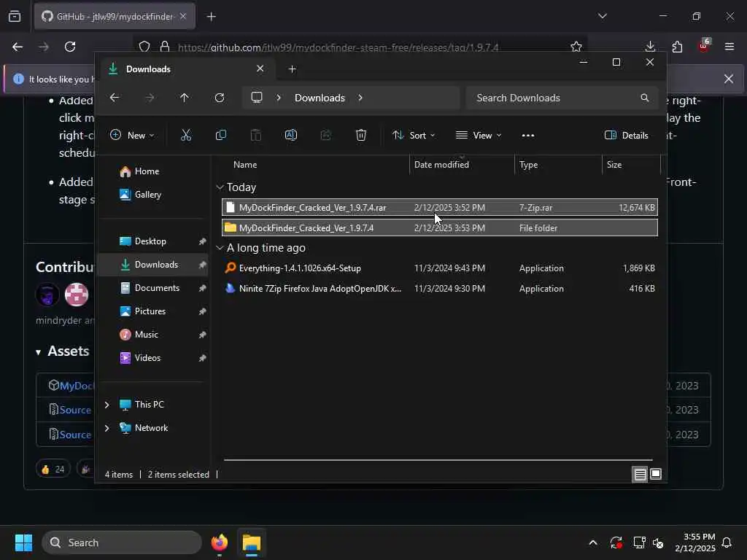747x560 pixels.
Task: Collapse the Assets section on GitHub
Action: coord(38,352)
